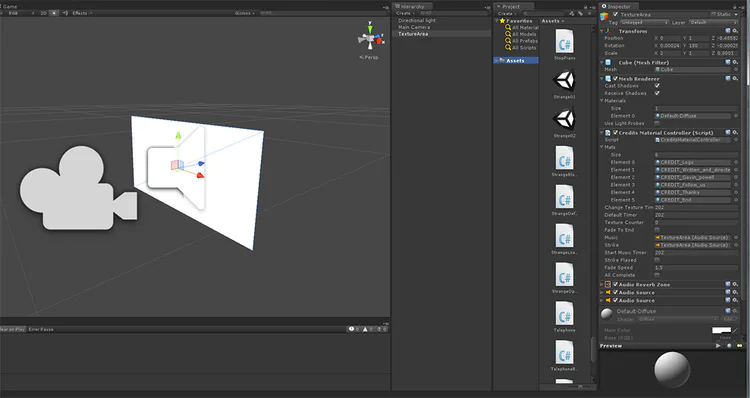
Task: Open the Layer dropdown showing Default
Action: pos(713,22)
